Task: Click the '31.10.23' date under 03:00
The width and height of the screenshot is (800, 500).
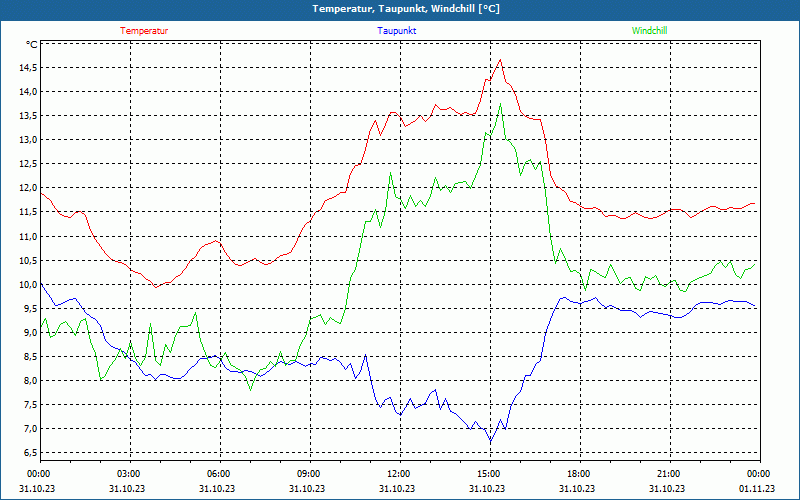Action: pos(127,488)
